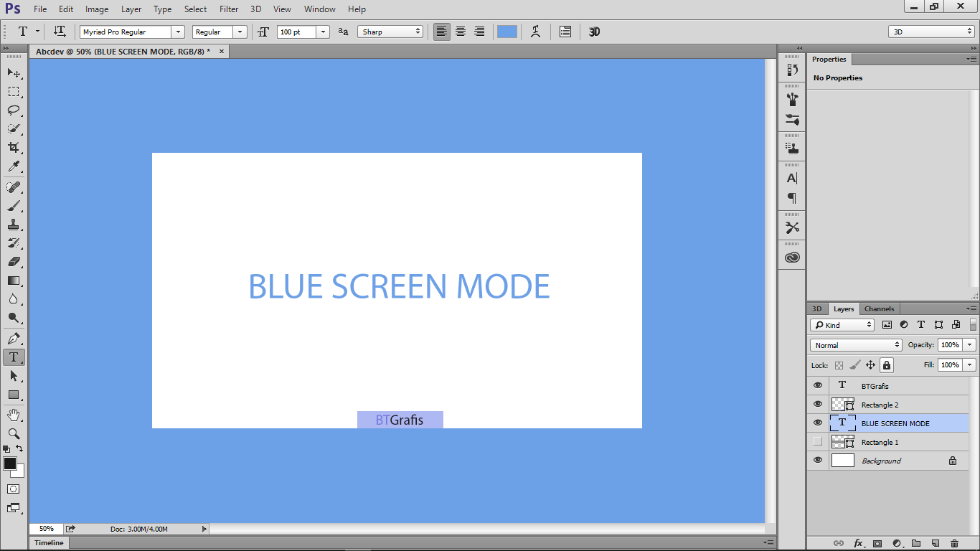This screenshot has height=551, width=980.
Task: Open the font family dropdown
Action: click(178, 32)
